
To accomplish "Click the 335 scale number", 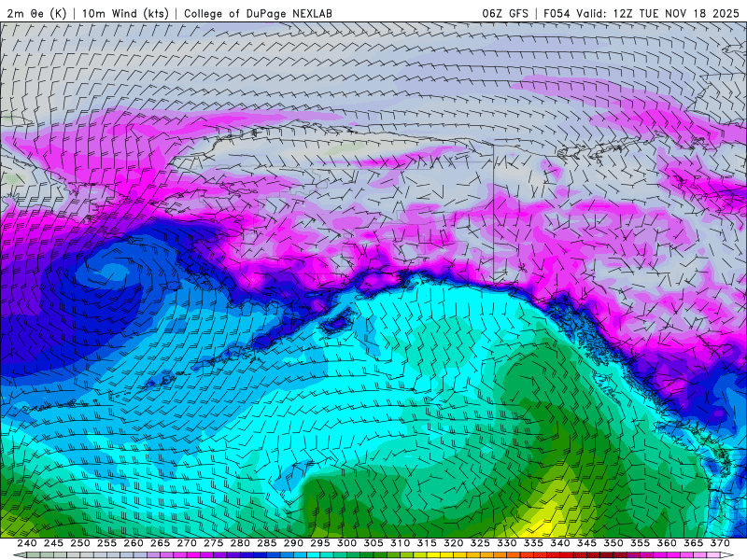I will 533,543.
